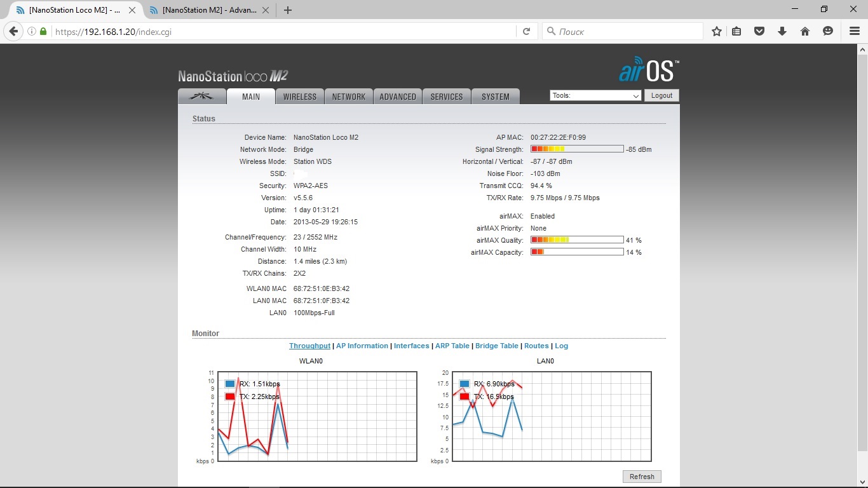Go to the browser home icon
The width and height of the screenshot is (868, 488).
point(805,31)
